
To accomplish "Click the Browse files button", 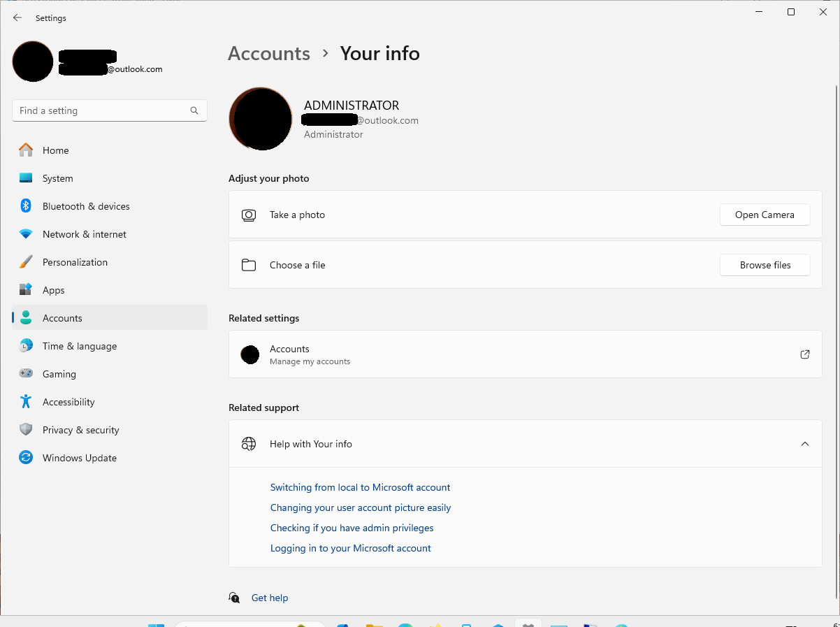I will 765,265.
